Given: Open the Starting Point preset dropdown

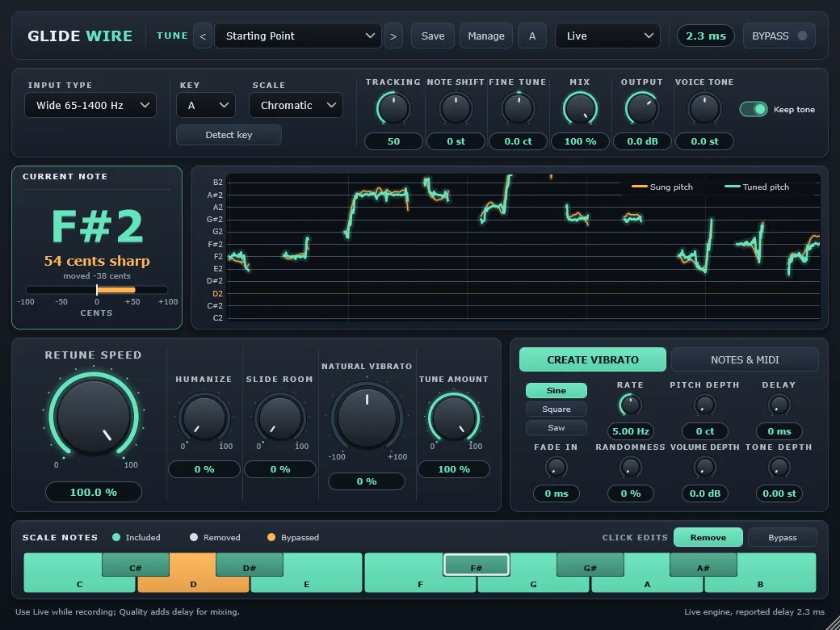Looking at the screenshot, I should pos(298,36).
